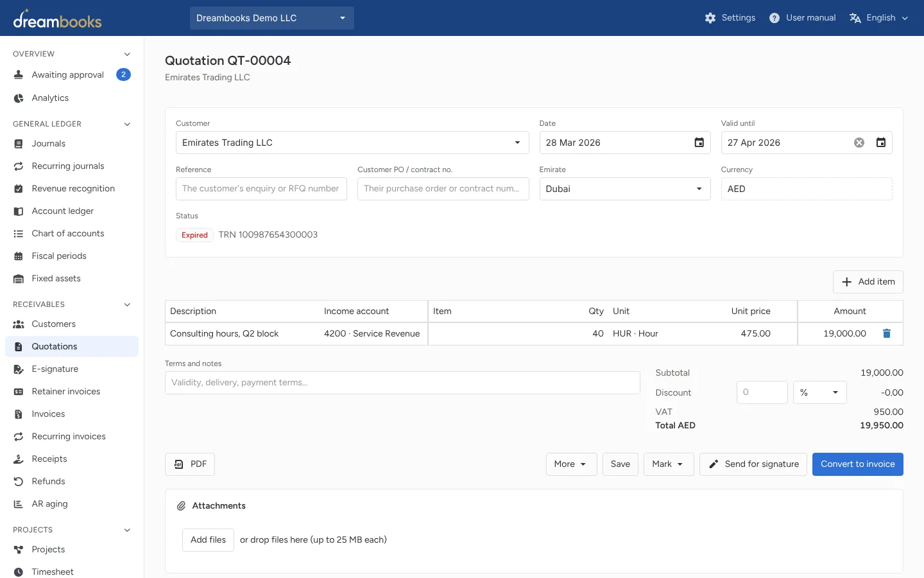Click the Terms and notes field
This screenshot has width=924, height=578.
402,383
